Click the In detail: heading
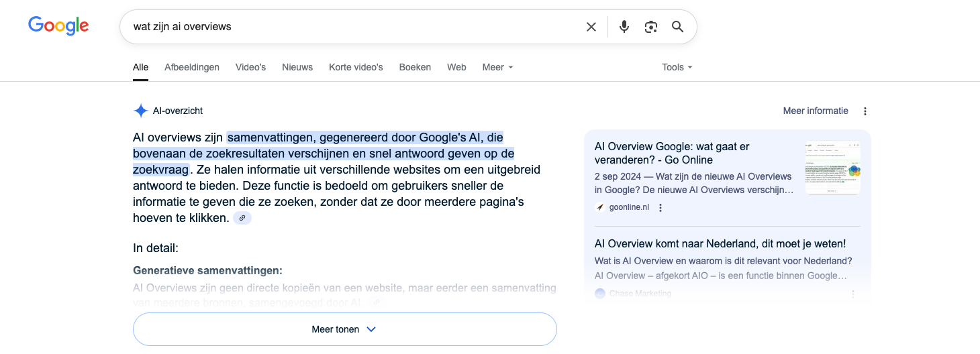 point(156,248)
